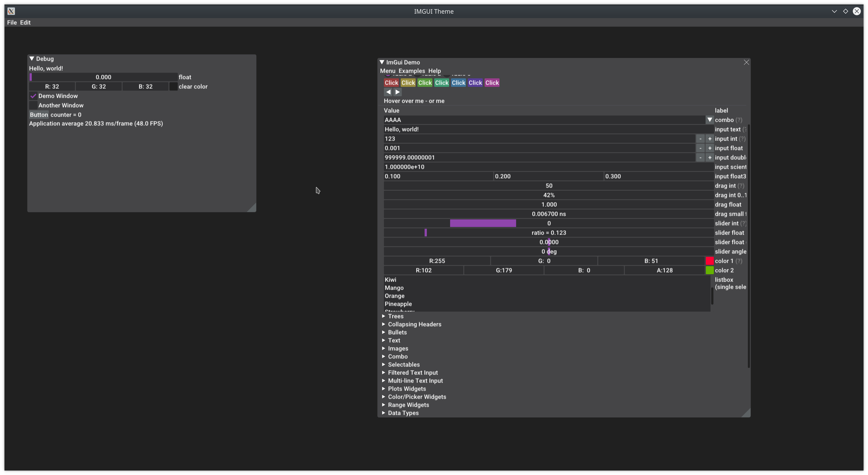This screenshot has width=868, height=475.
Task: Click the X application icon at top-left
Action: 11,11
